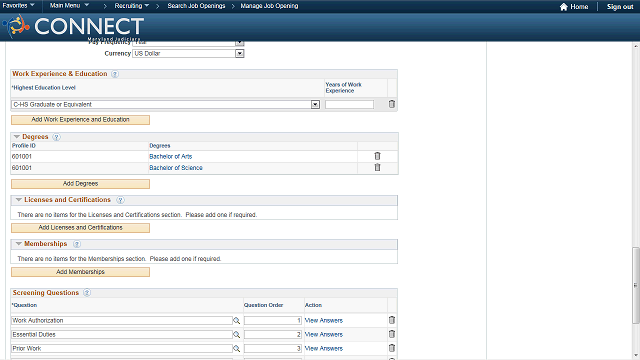Sign out of the application
This screenshot has height=360, width=640.
pyautogui.click(x=620, y=7)
